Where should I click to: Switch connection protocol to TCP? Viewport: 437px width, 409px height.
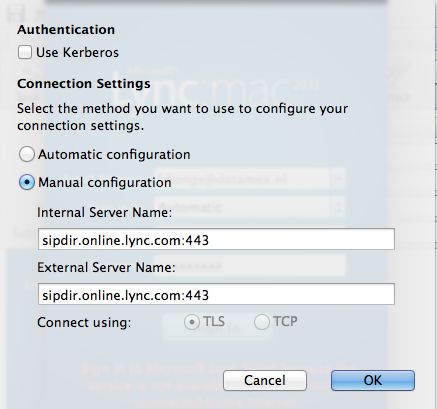click(x=262, y=322)
